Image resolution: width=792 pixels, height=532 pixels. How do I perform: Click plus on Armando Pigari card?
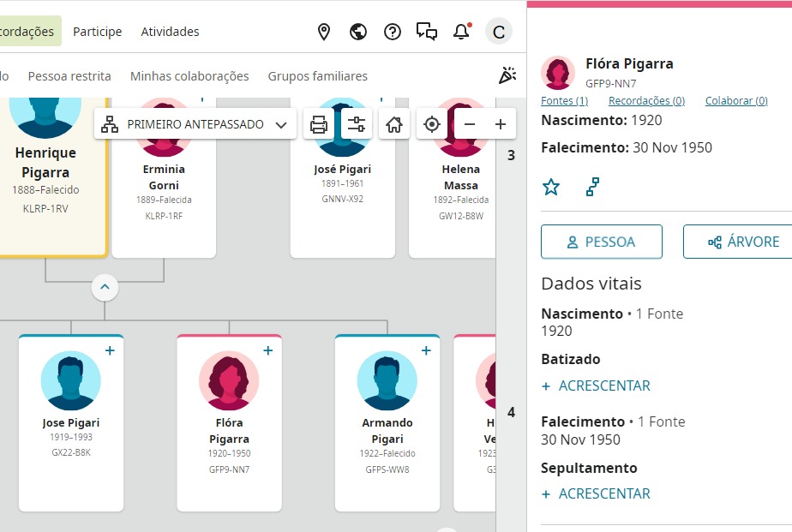coord(426,350)
